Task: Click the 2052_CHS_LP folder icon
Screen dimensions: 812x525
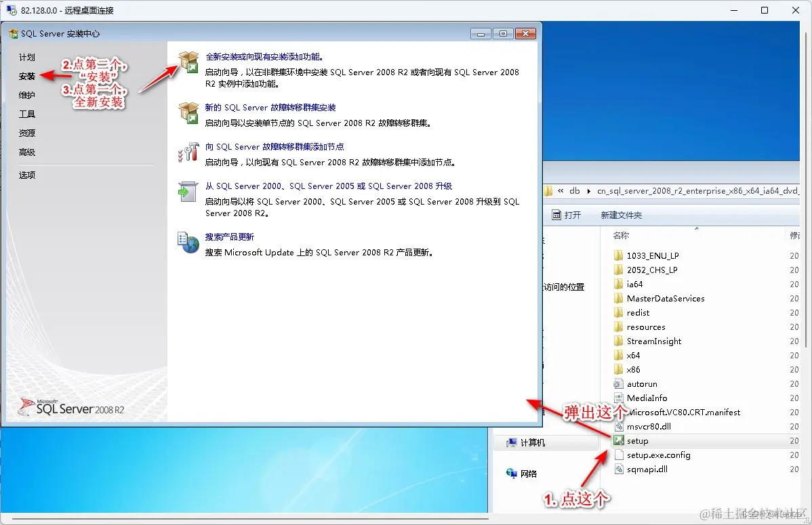Action: (x=618, y=270)
